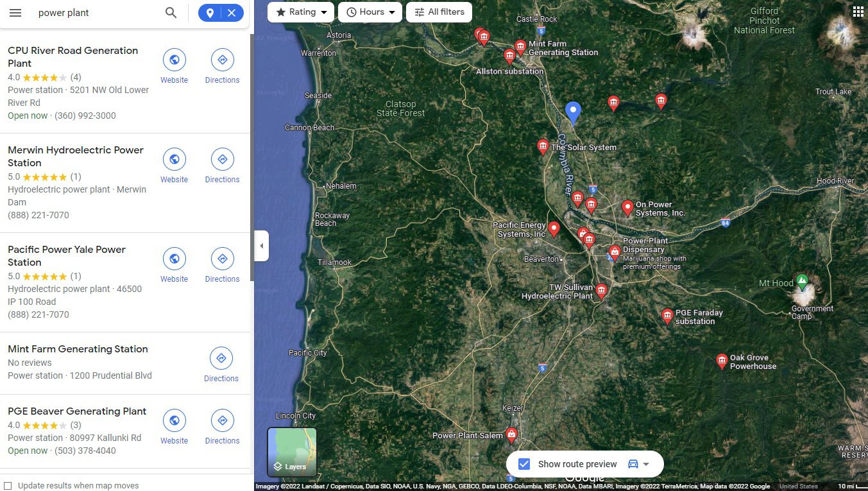Enable Update results when map moves
The height and width of the screenshot is (491, 868).
tap(8, 486)
